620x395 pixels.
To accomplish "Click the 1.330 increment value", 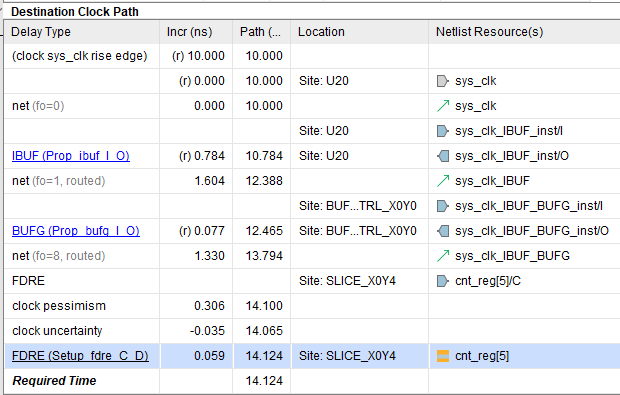I will click(209, 256).
